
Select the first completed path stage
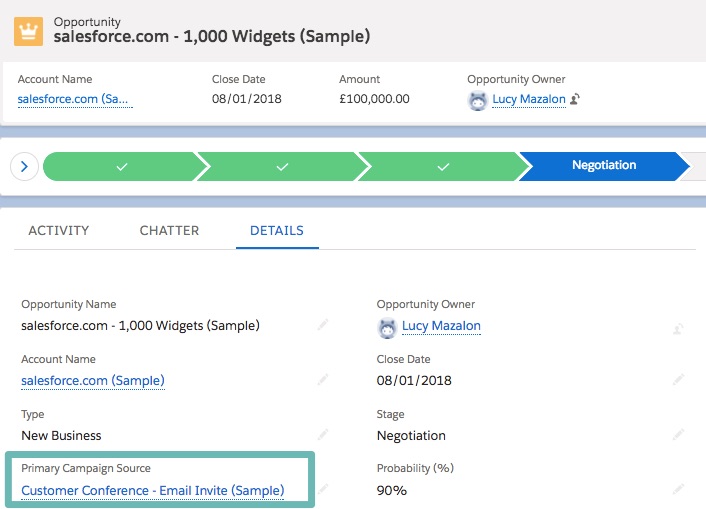(x=122, y=167)
